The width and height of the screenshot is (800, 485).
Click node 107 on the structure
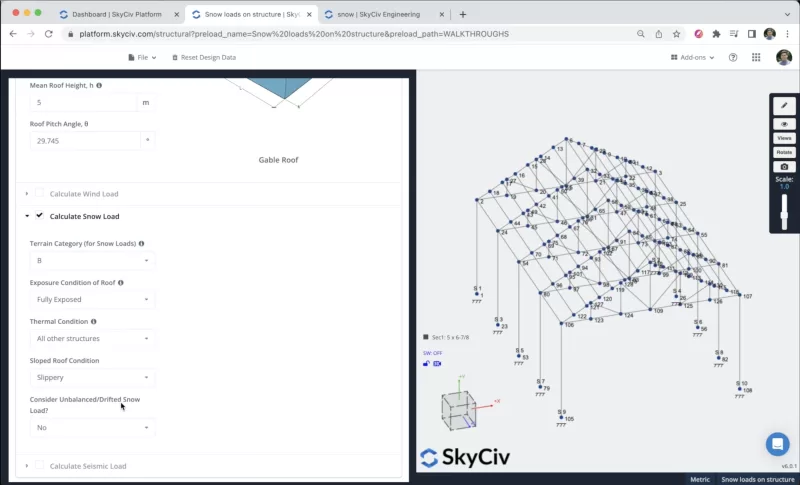(740, 295)
